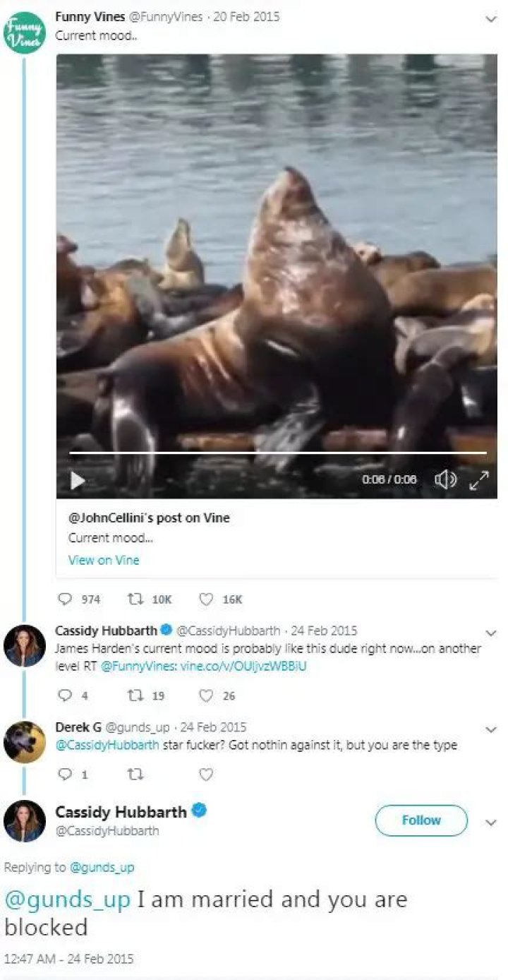The width and height of the screenshot is (508, 980).
Task: Open the Funny Vines profile avatar
Action: pyautogui.click(x=25, y=32)
